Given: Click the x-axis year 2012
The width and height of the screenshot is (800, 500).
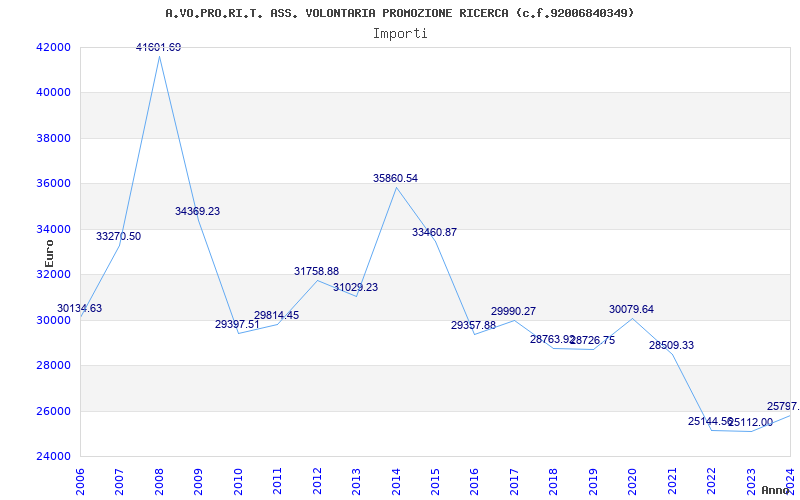Looking at the screenshot, I should pyautogui.click(x=317, y=481).
